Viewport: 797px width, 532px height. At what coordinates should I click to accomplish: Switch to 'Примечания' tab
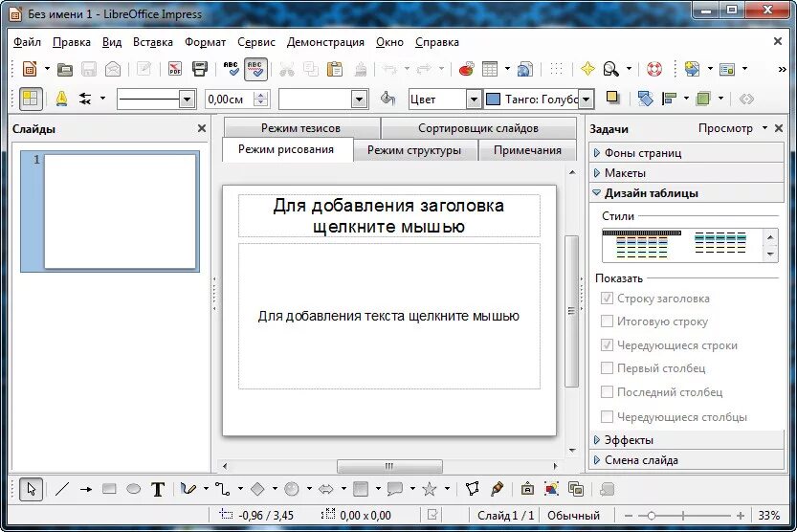[527, 150]
